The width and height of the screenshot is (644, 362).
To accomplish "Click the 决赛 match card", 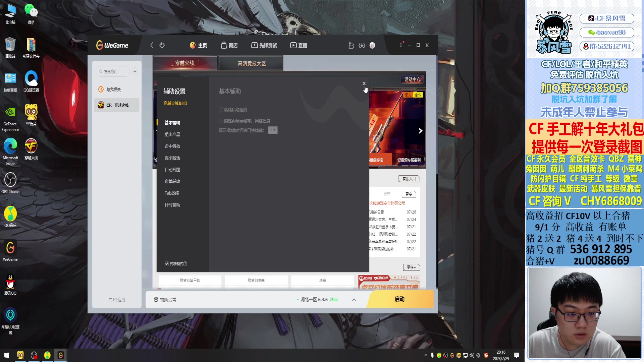I will 323,281.
